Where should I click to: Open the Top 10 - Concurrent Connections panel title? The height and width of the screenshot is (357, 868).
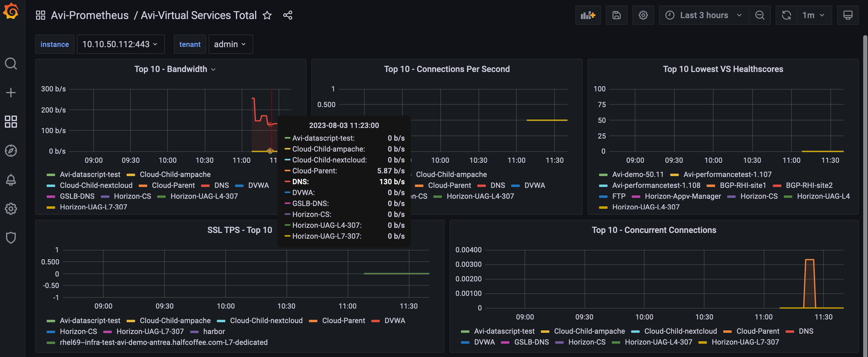654,230
